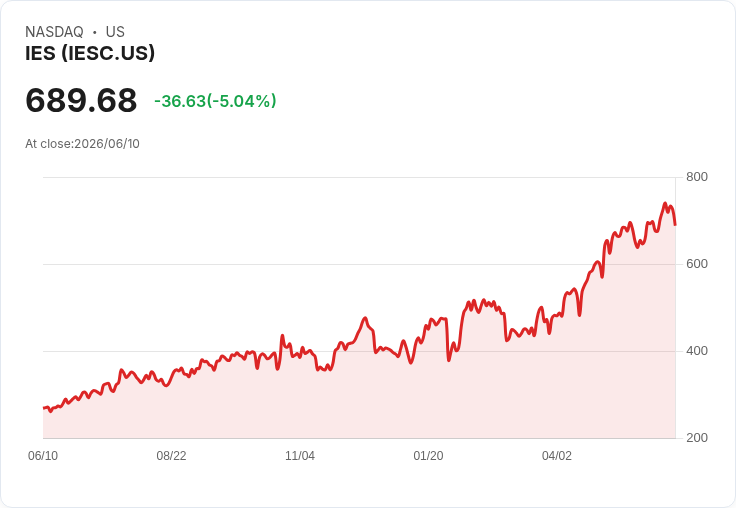Click the NASDAQ exchange label

click(54, 32)
